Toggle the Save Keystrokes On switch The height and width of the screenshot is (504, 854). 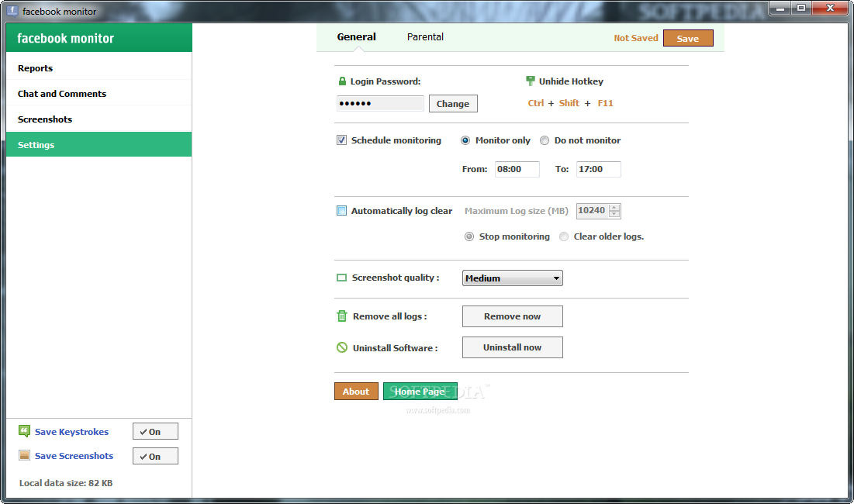pos(155,432)
